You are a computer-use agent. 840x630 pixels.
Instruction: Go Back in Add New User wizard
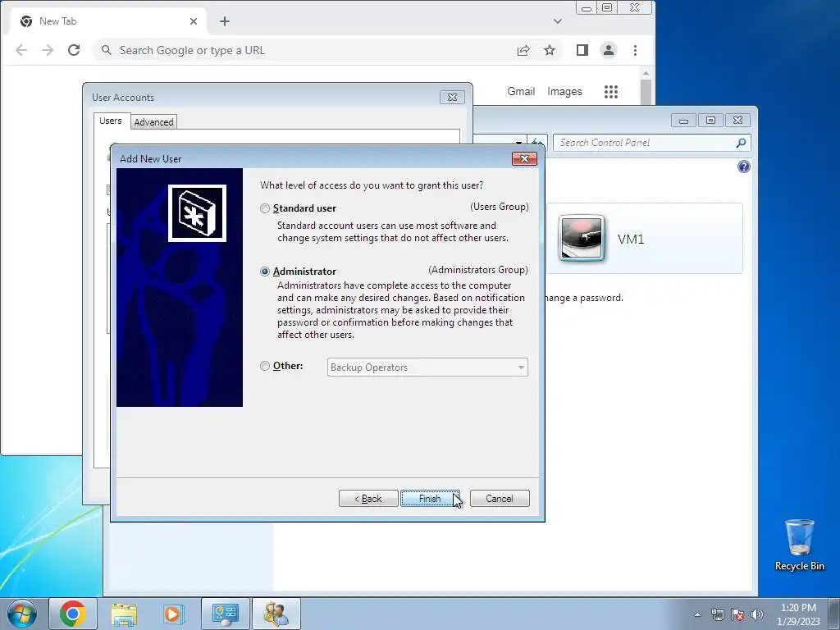pos(368,499)
